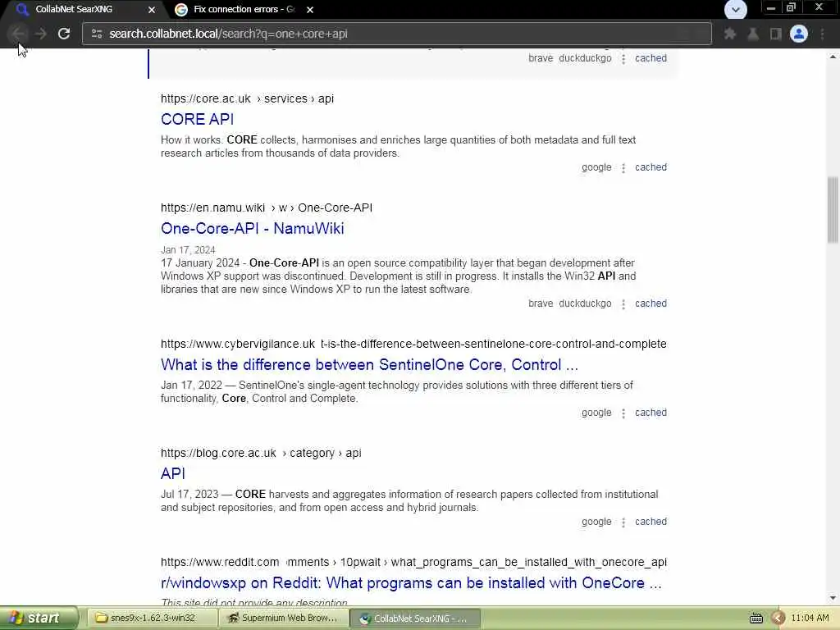Viewport: 840px width, 630px height.
Task: Expand three-dot options for NamuWiki result
Action: click(x=623, y=304)
